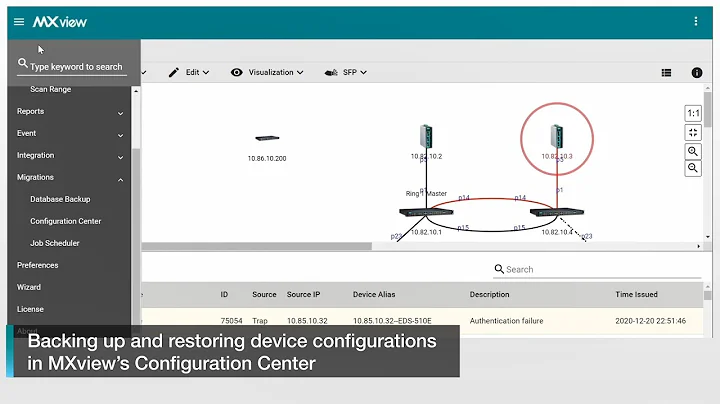Sort events by Time Issued column

636,294
